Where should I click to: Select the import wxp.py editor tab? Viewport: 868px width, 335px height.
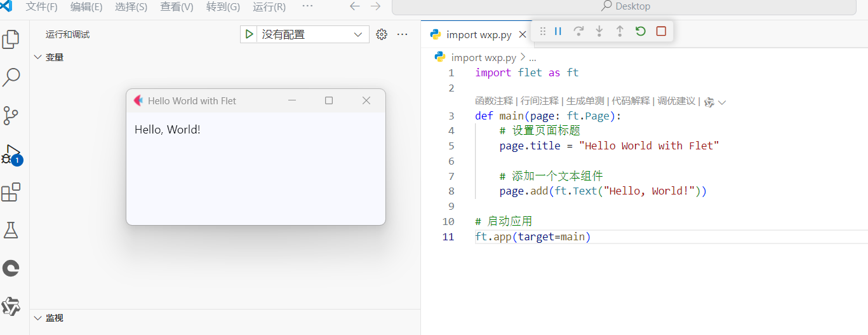(x=477, y=34)
